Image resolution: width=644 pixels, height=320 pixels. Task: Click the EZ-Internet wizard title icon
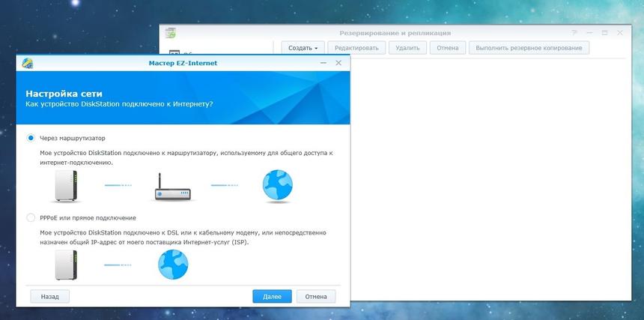pos(28,63)
